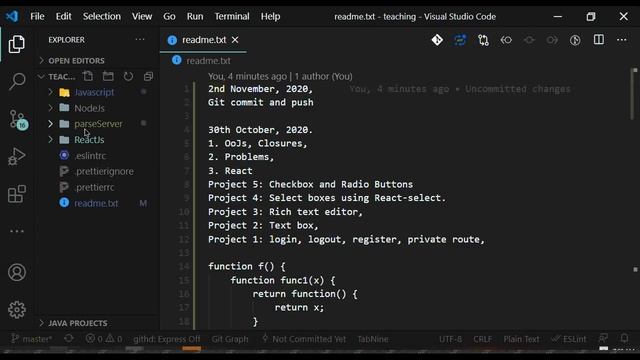Click the Visual Studio Code logo icon
Viewport: 640px width, 360px height.
[12, 16]
